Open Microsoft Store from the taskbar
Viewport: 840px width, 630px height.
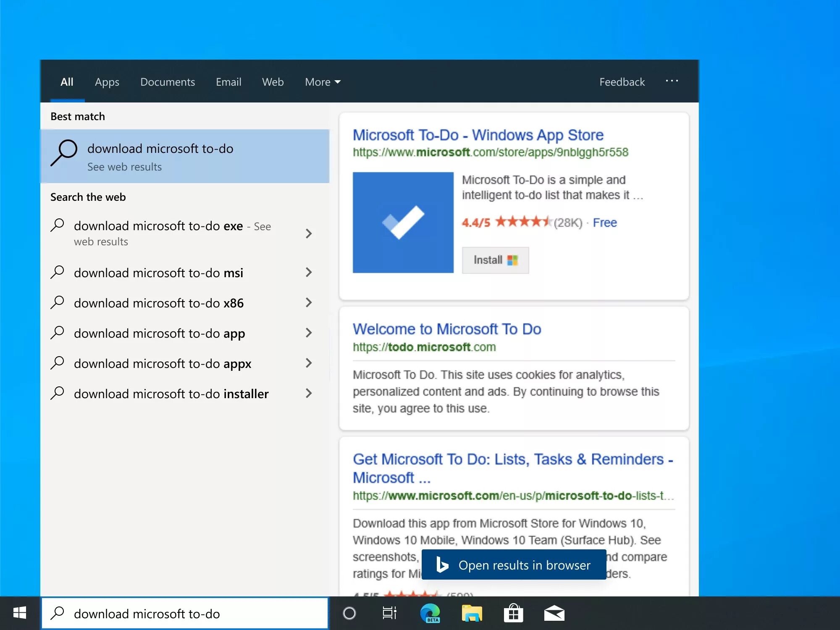coord(513,613)
